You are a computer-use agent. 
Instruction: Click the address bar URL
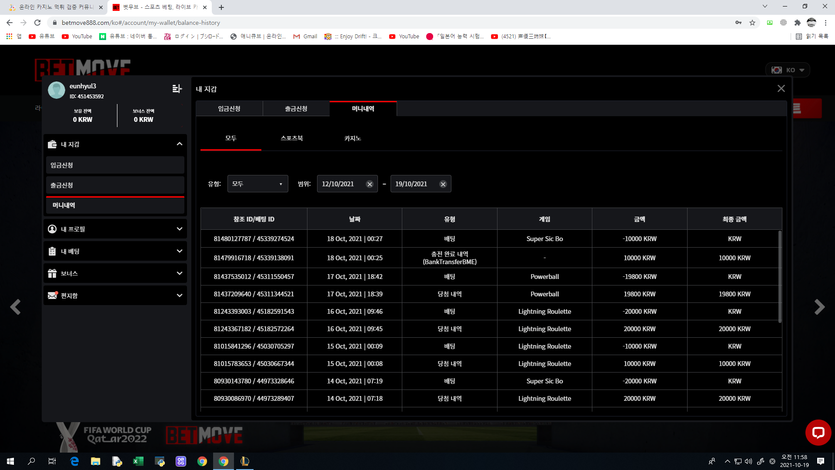click(x=141, y=23)
